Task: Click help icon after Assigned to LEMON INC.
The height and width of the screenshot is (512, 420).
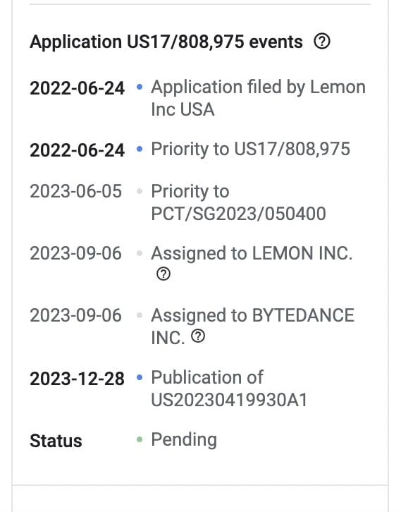Action: (x=163, y=274)
